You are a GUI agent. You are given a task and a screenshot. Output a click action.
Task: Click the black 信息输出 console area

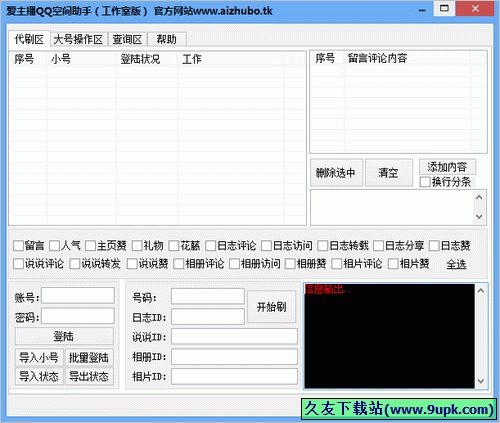(x=389, y=336)
